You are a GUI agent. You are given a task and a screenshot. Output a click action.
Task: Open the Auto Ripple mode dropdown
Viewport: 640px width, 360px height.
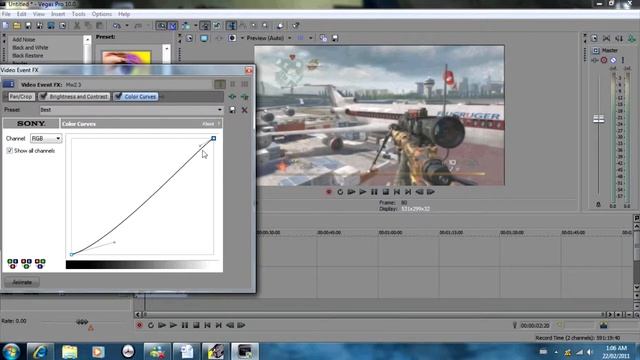(196, 26)
